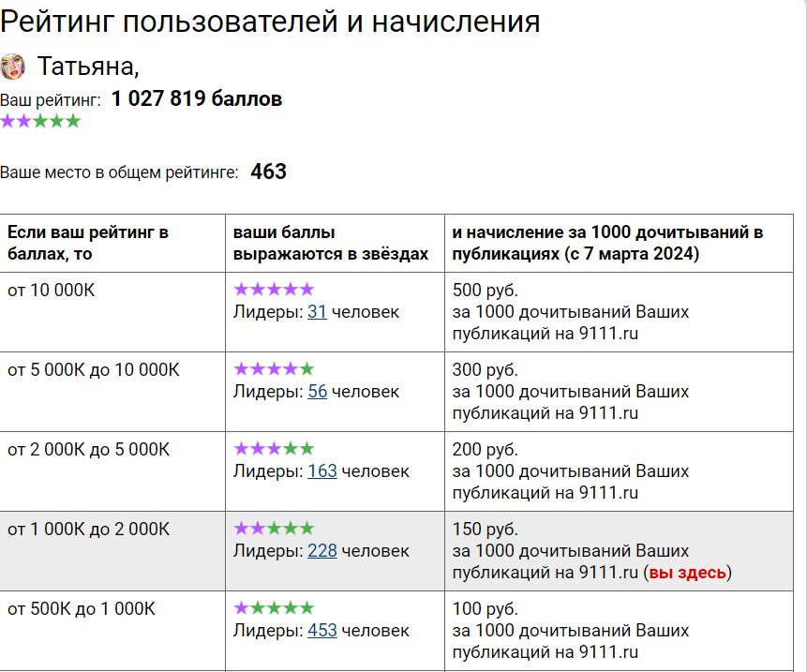
Task: Open the 56 leaders link
Action: 318,392
